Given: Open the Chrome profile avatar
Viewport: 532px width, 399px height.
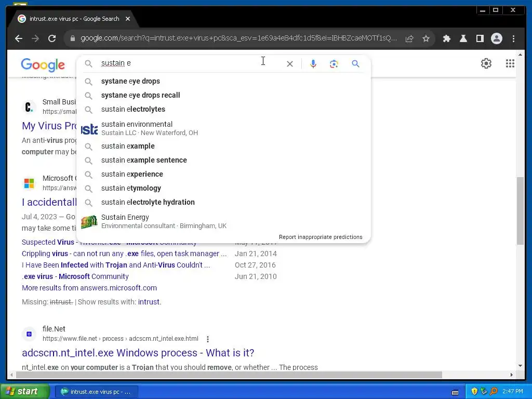Looking at the screenshot, I should tap(496, 38).
